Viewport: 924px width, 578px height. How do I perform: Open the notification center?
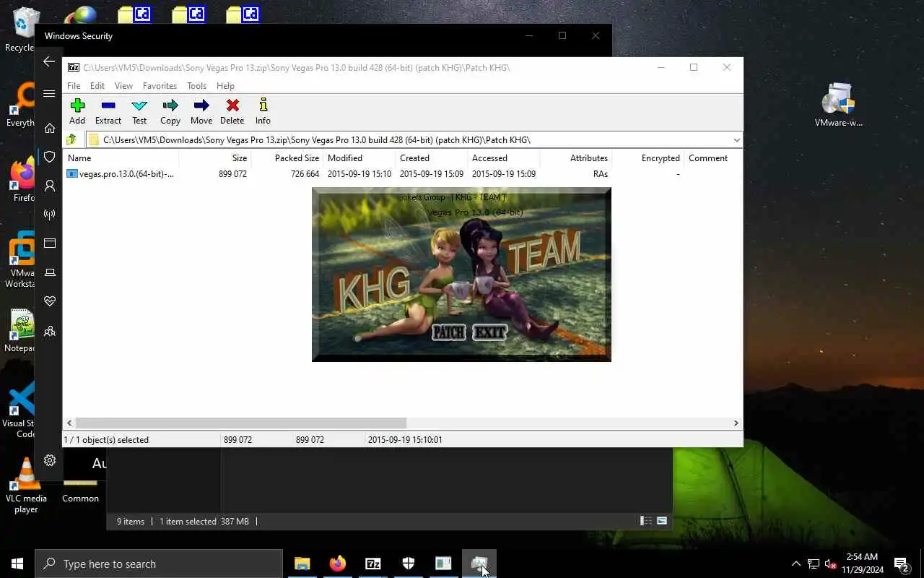click(x=902, y=564)
